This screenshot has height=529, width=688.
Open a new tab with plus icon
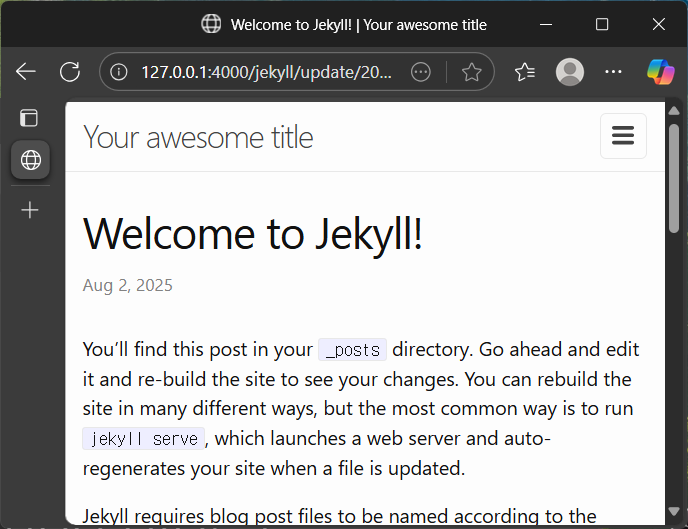(x=30, y=210)
